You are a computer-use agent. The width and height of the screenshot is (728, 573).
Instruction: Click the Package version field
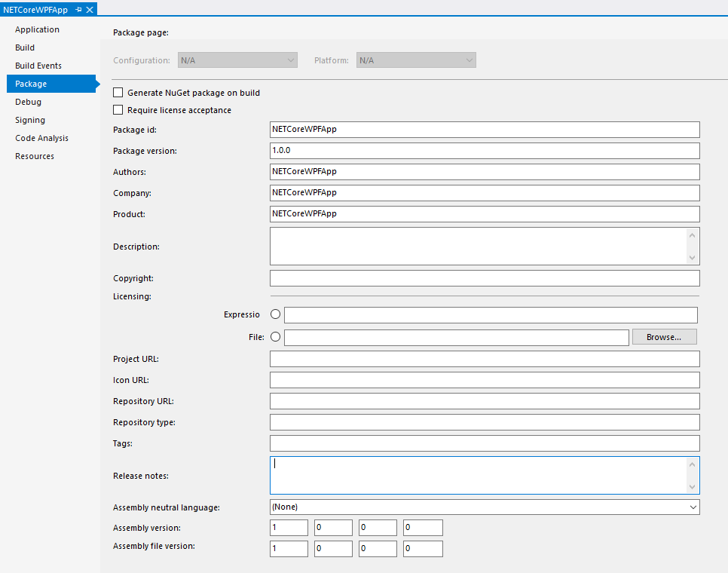(x=484, y=151)
